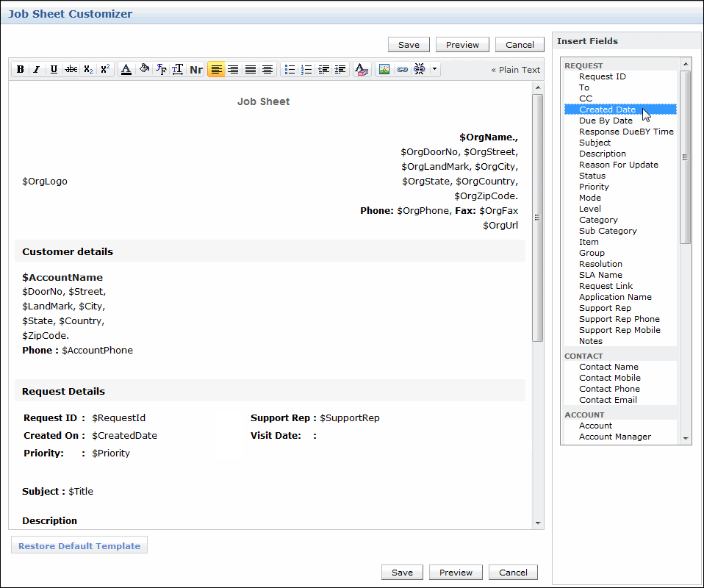Click Preview above the formatting toolbar

click(462, 45)
